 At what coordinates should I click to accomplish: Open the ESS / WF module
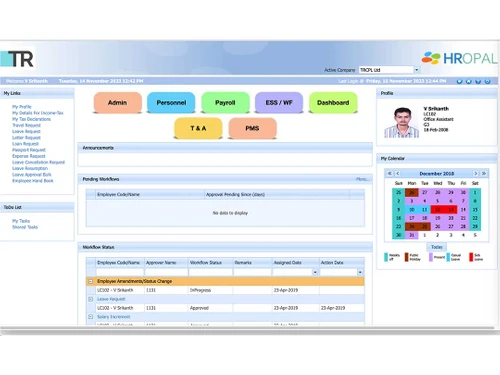coord(279,103)
